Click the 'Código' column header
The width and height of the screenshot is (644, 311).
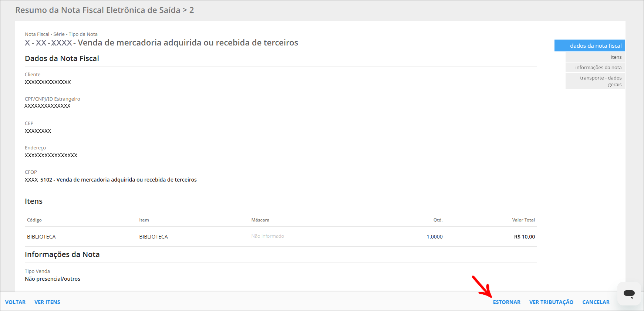[34, 220]
